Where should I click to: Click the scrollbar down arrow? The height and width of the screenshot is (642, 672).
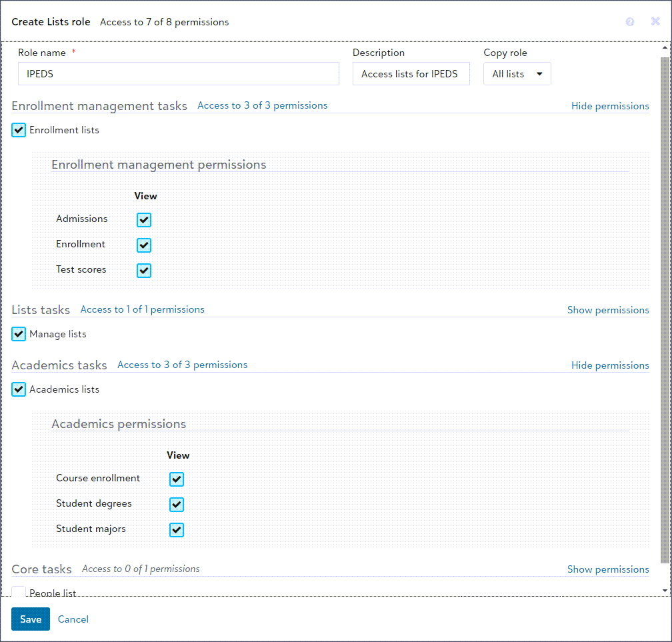[665, 591]
